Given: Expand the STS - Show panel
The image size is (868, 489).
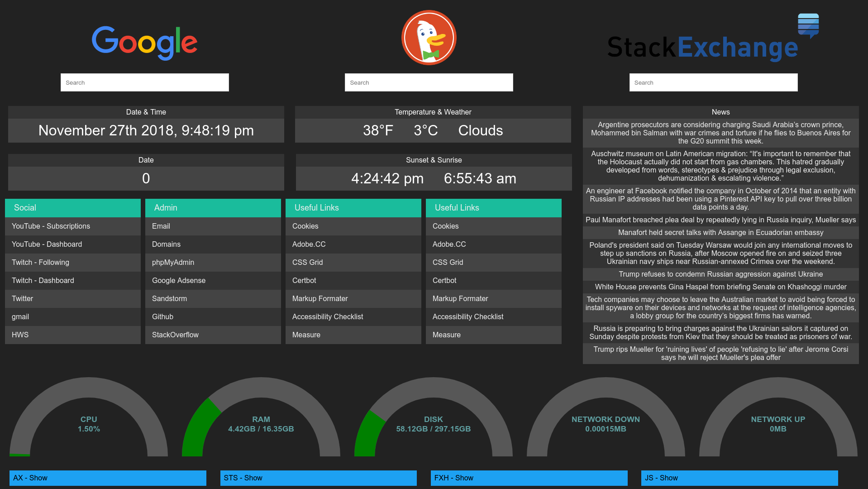Looking at the screenshot, I should [x=318, y=478].
